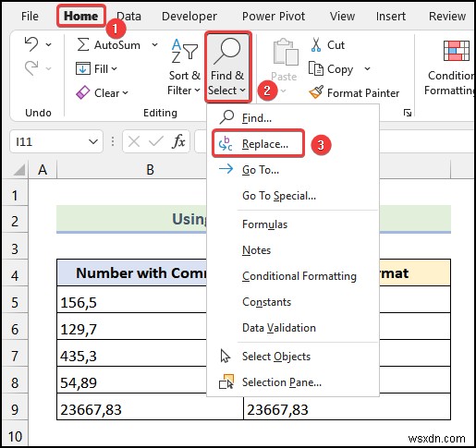Click the Paste clipboard icon
The height and width of the screenshot is (448, 476).
click(286, 52)
